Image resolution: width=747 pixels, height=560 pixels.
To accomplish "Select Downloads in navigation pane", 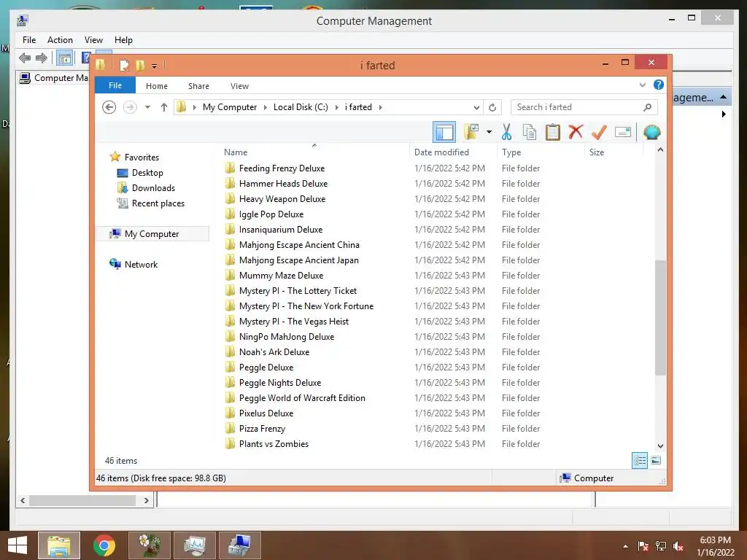I will [153, 187].
